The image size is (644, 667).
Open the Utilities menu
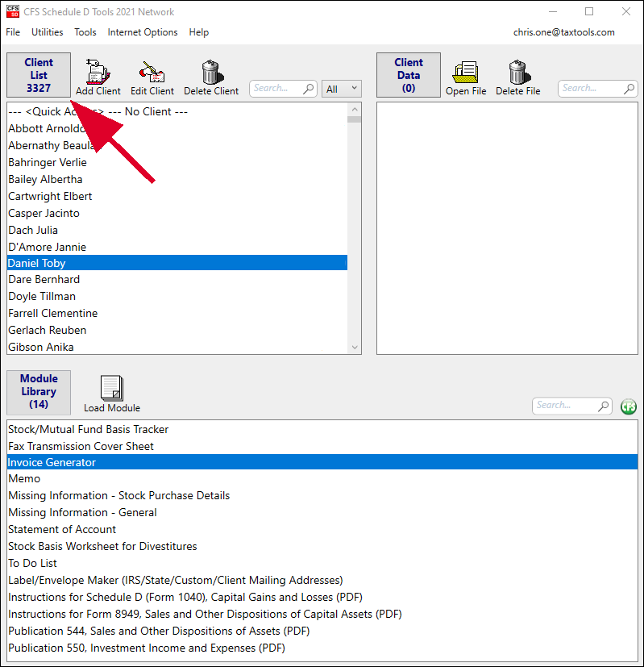point(48,32)
